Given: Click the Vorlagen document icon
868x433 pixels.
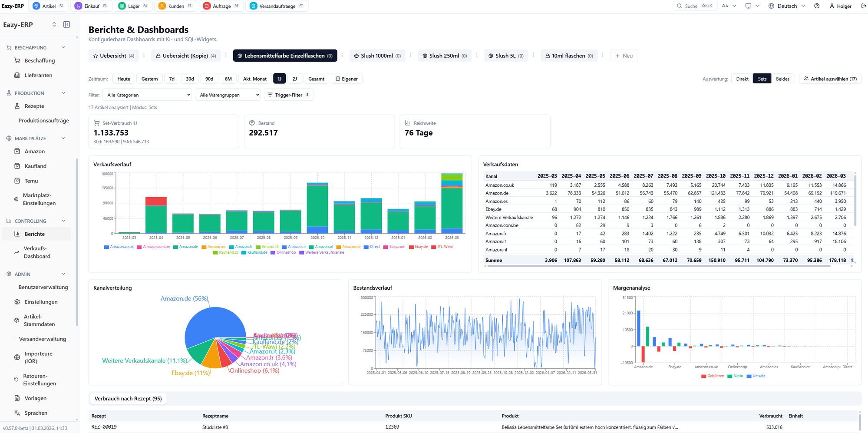Looking at the screenshot, I should tap(17, 398).
